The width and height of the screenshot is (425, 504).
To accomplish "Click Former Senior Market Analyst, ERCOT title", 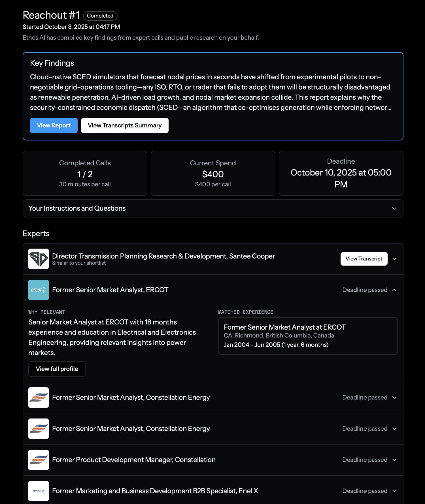I will coord(110,290).
